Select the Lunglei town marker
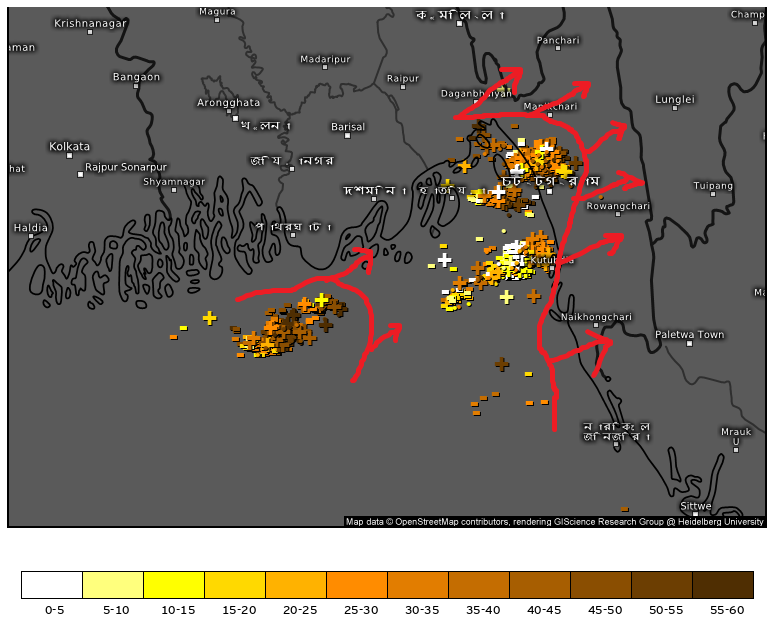Viewport: 775px width, 625px height. click(x=674, y=110)
